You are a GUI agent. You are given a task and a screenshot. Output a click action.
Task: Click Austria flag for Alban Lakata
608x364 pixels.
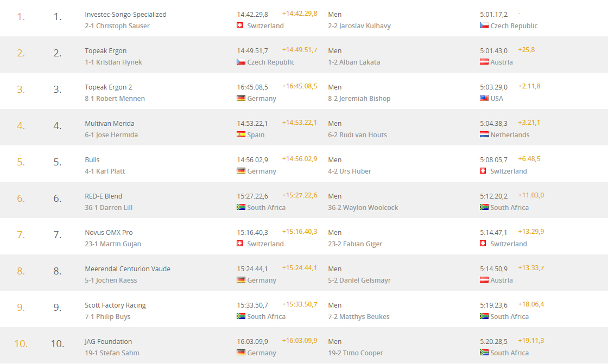(x=484, y=62)
